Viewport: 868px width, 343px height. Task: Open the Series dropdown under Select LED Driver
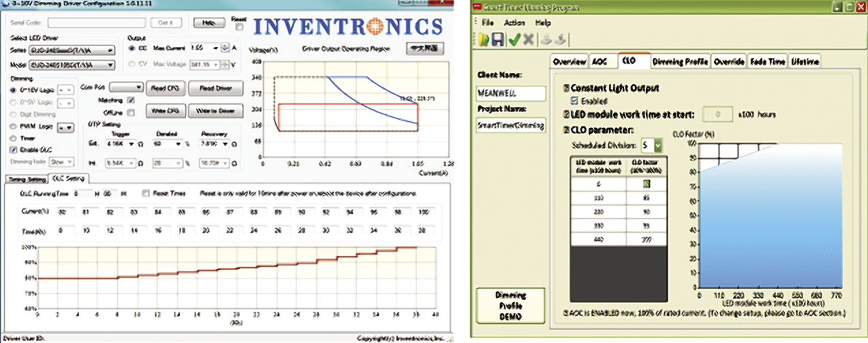click(x=71, y=50)
